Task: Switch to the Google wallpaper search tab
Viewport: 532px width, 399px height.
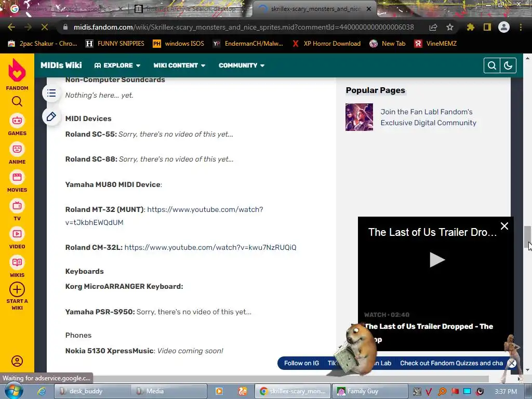Action: point(68,9)
